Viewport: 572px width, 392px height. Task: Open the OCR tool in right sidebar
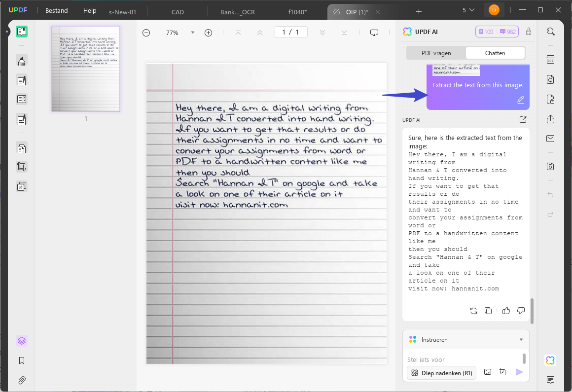pos(550,60)
